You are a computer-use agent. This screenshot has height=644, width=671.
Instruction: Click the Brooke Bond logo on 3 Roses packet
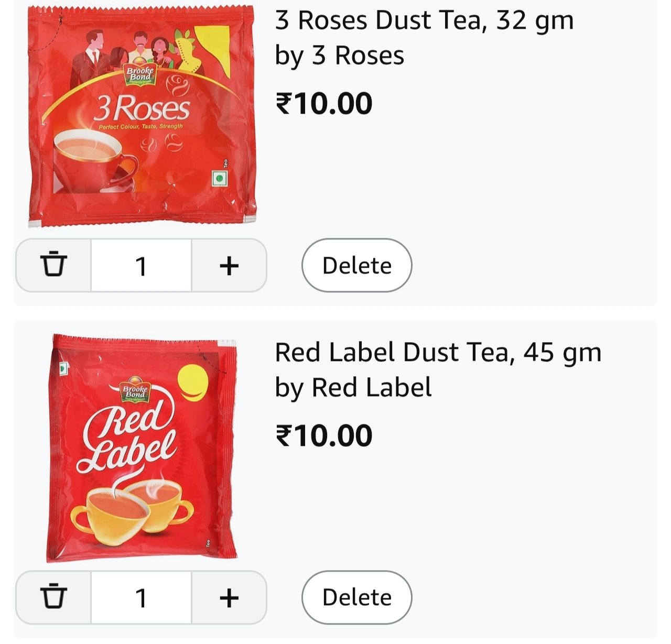(x=140, y=74)
